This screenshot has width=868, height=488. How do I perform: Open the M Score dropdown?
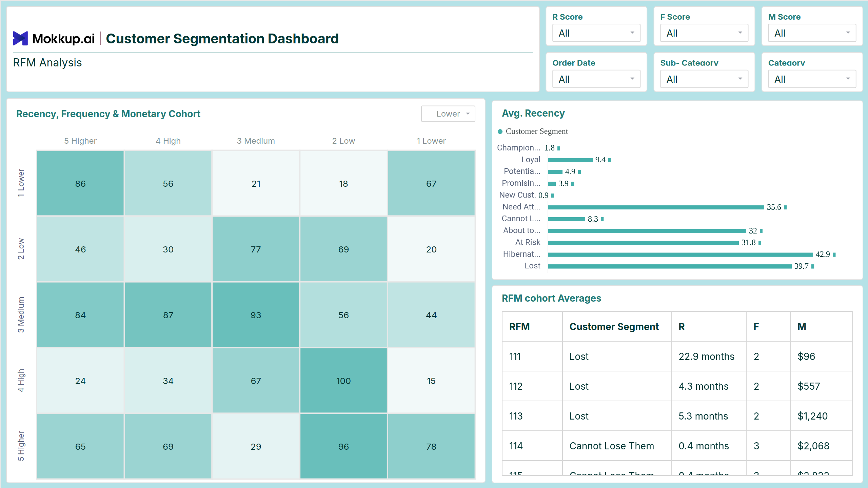[812, 33]
